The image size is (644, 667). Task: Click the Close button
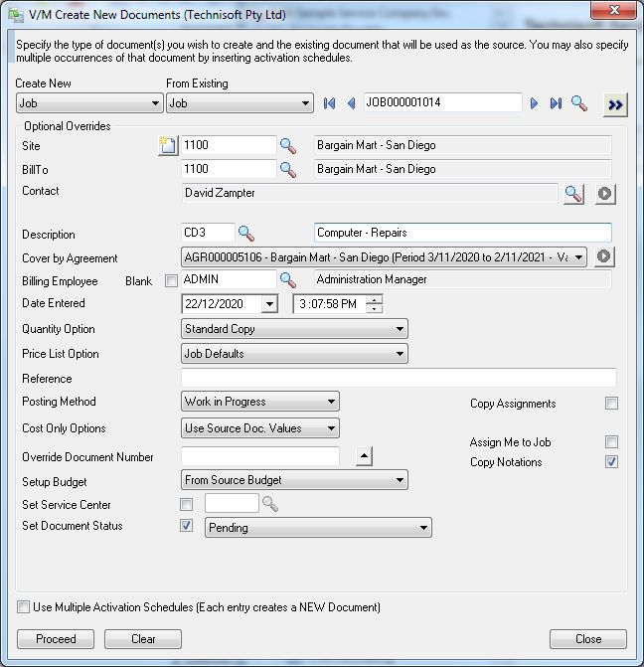(x=588, y=639)
